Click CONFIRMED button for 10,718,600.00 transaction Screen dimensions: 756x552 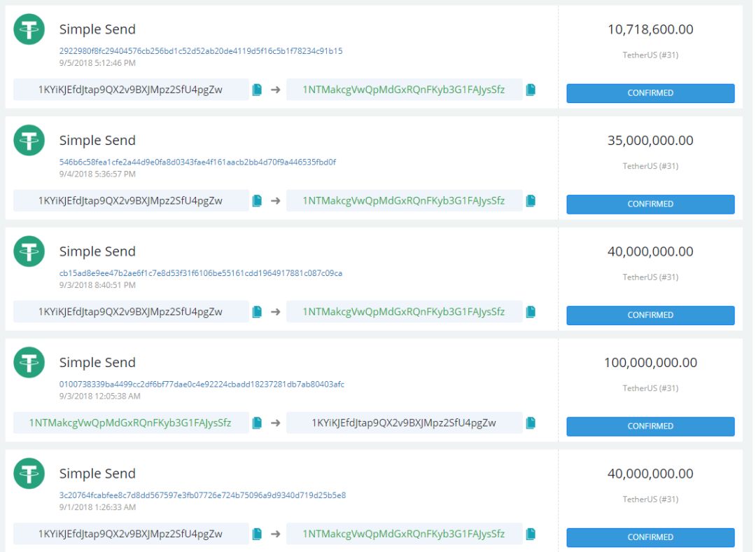650,93
